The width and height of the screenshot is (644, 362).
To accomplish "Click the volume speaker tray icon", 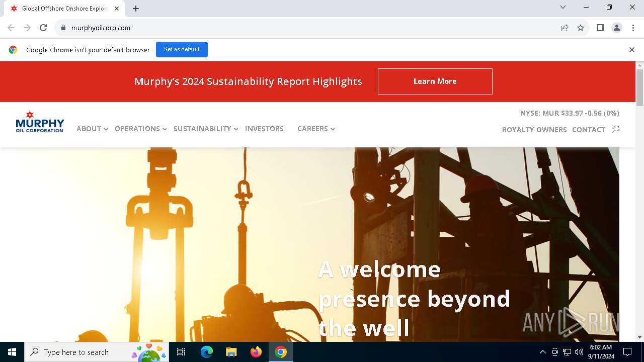I will (579, 352).
